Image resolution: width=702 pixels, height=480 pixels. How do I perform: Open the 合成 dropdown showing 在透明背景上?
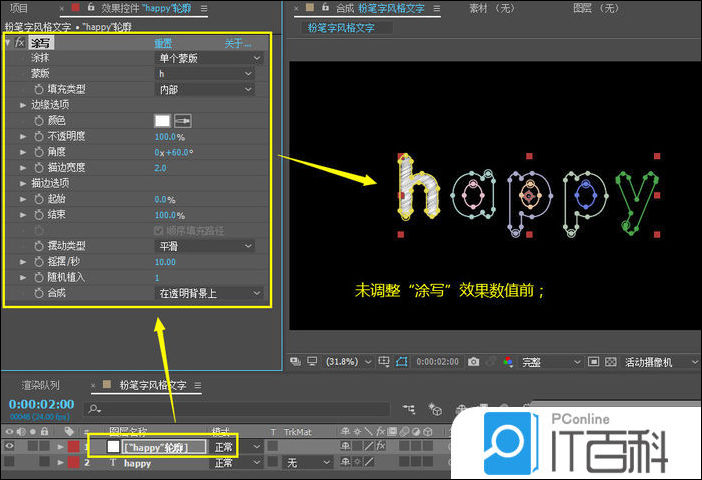pos(209,293)
